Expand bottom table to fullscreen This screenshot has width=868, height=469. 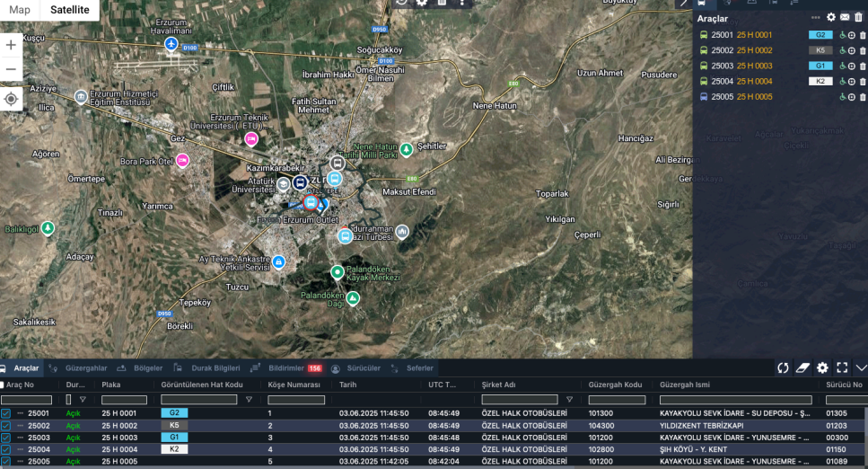[x=842, y=367]
